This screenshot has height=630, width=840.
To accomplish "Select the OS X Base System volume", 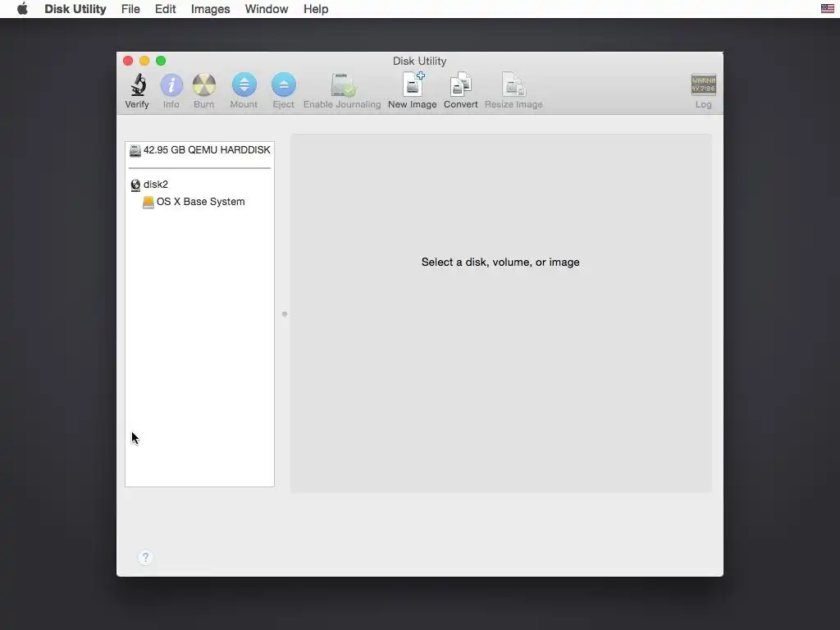I will (x=200, y=202).
